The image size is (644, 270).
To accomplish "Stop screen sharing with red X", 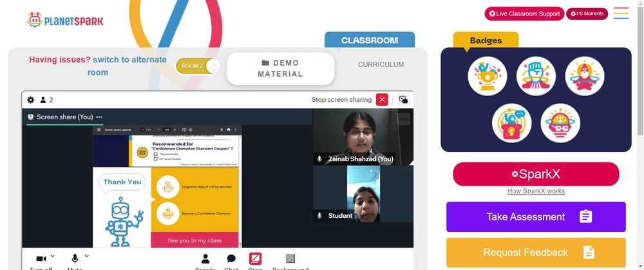I will [382, 99].
